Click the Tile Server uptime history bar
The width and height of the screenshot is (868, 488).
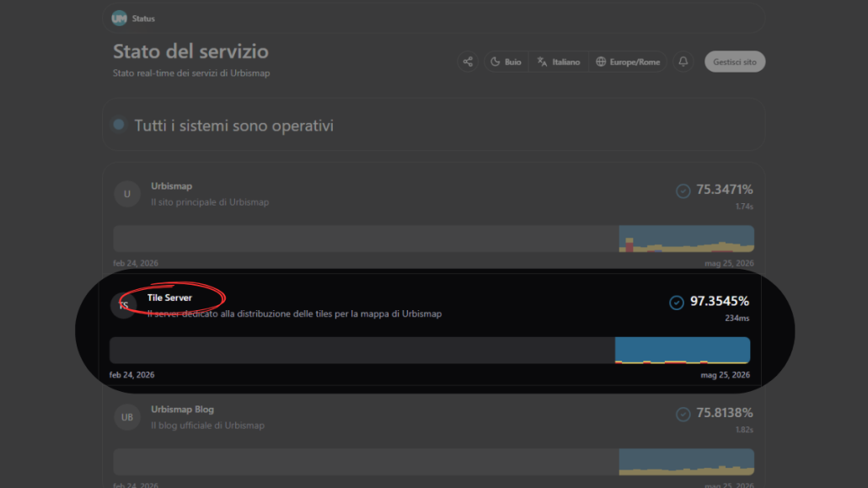[430, 350]
